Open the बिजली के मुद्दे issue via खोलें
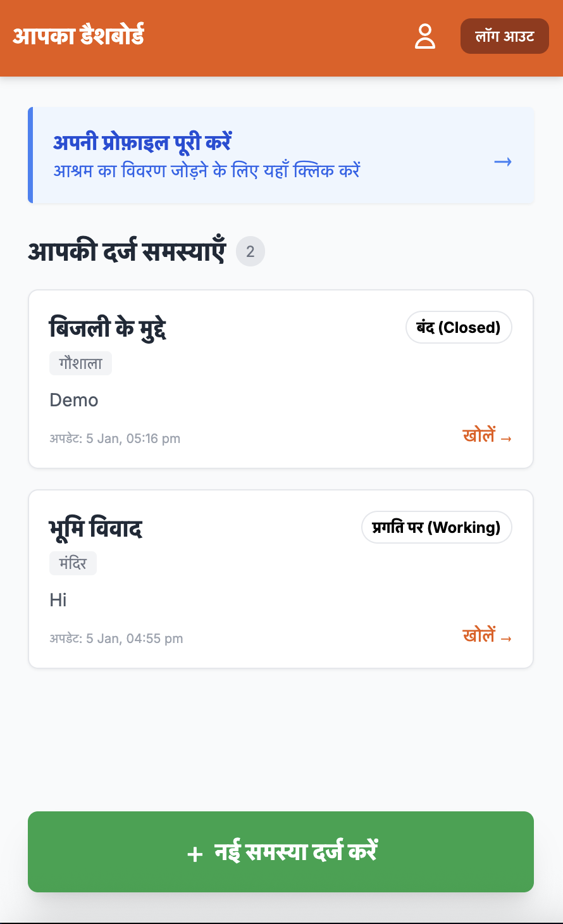Viewport: 563px width, 924px height. tap(487, 436)
